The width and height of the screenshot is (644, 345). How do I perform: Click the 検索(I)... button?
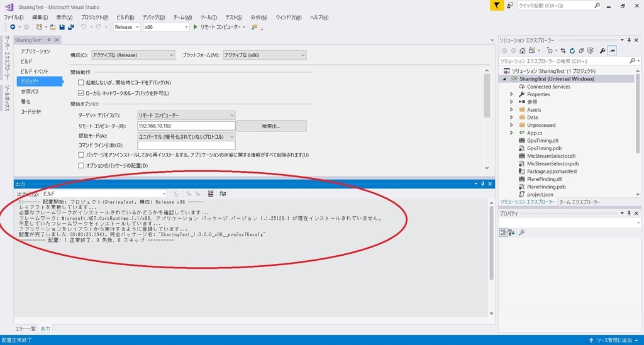[x=271, y=126]
